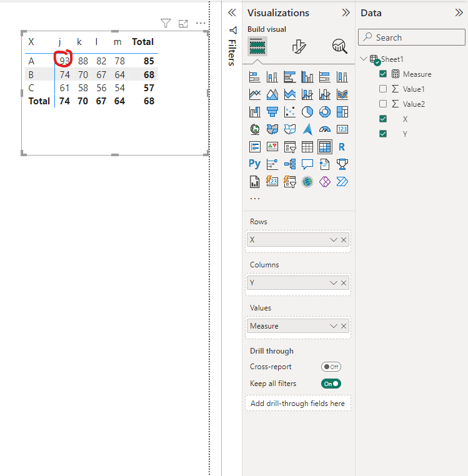Select the Decomposition tree visual
This screenshot has width=468, height=476.
tap(290, 164)
